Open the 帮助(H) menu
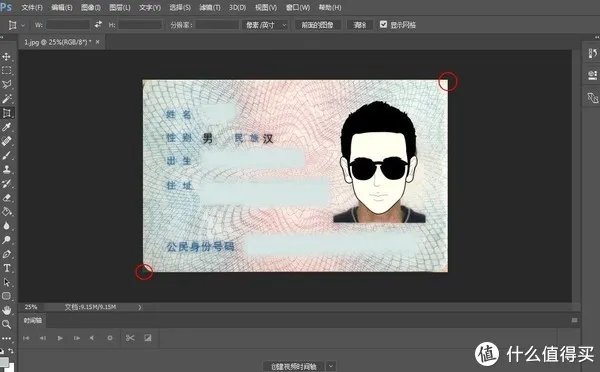Viewport: 600px width, 372px height. point(329,7)
